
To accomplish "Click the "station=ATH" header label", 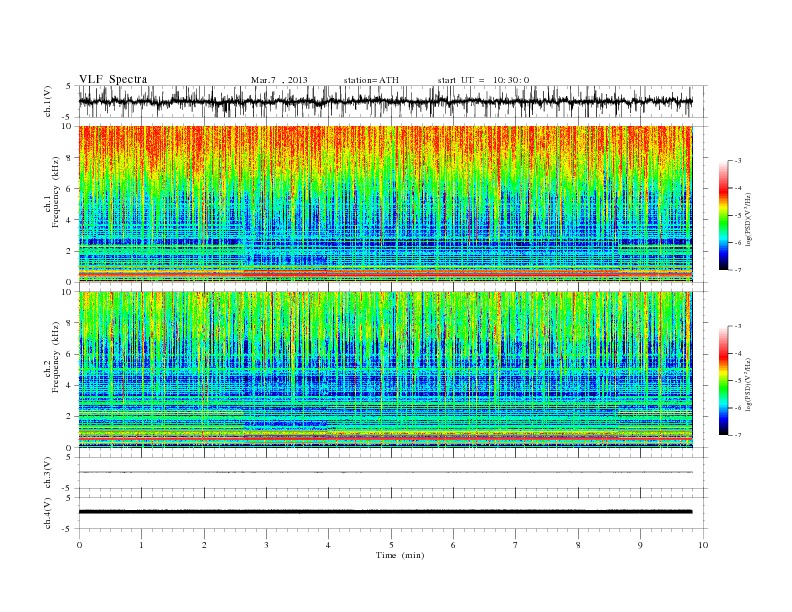I will pos(371,80).
